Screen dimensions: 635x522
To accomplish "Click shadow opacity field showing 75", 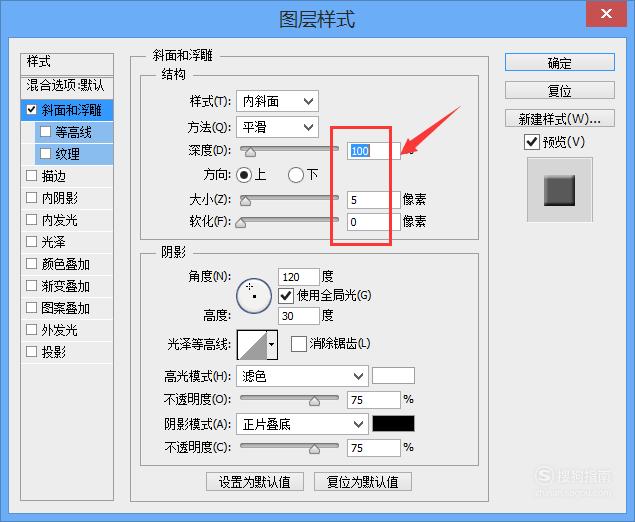I will (373, 448).
